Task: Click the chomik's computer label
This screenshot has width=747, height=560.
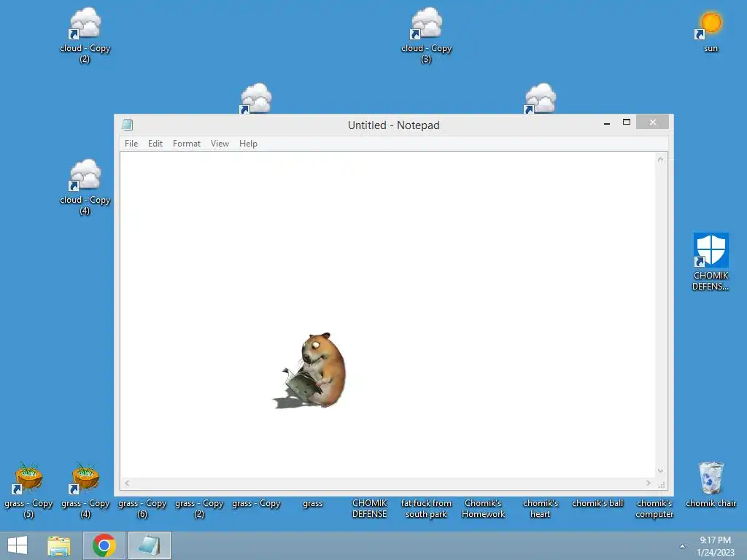Action: point(654,508)
